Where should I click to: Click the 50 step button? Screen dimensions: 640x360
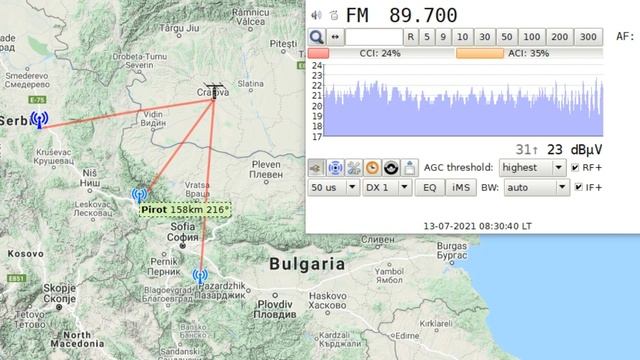[x=507, y=37]
